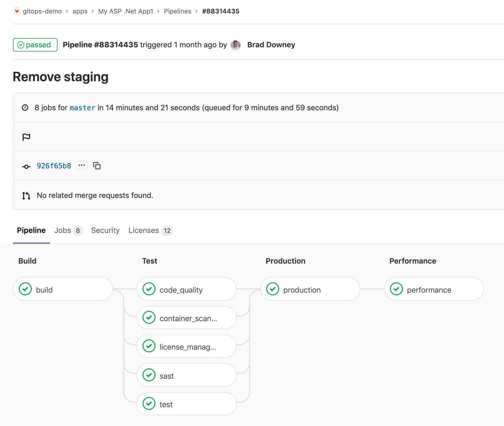The width and height of the screenshot is (504, 426).
Task: Open the Licenses tab
Action: click(x=151, y=230)
